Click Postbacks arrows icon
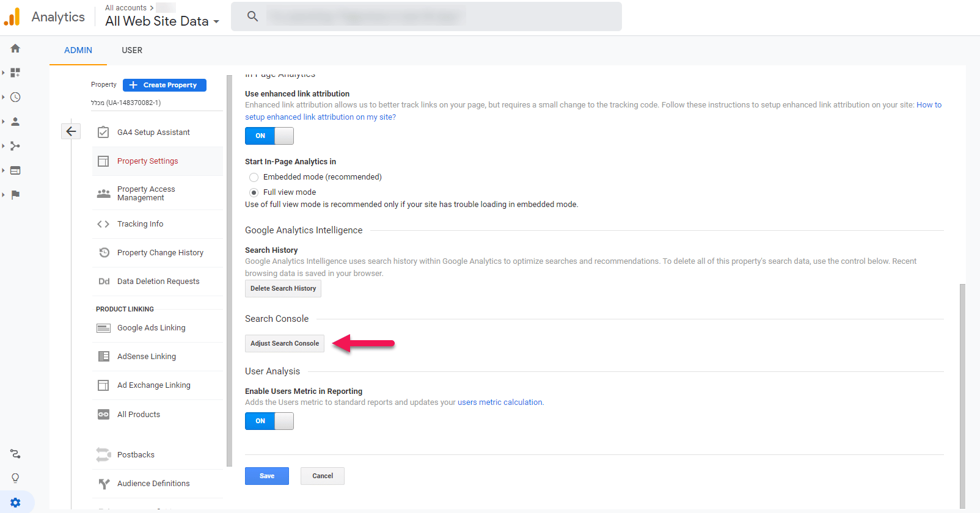 103,454
